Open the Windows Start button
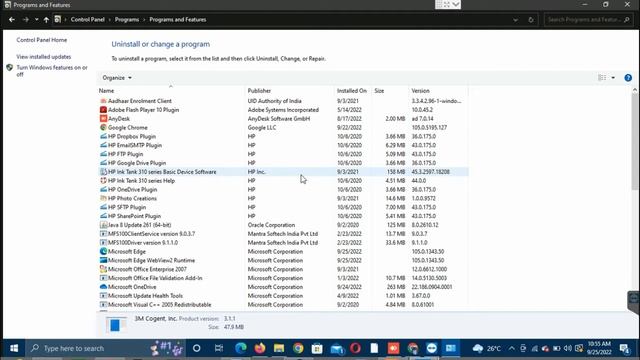640x360 pixels. 13,348
